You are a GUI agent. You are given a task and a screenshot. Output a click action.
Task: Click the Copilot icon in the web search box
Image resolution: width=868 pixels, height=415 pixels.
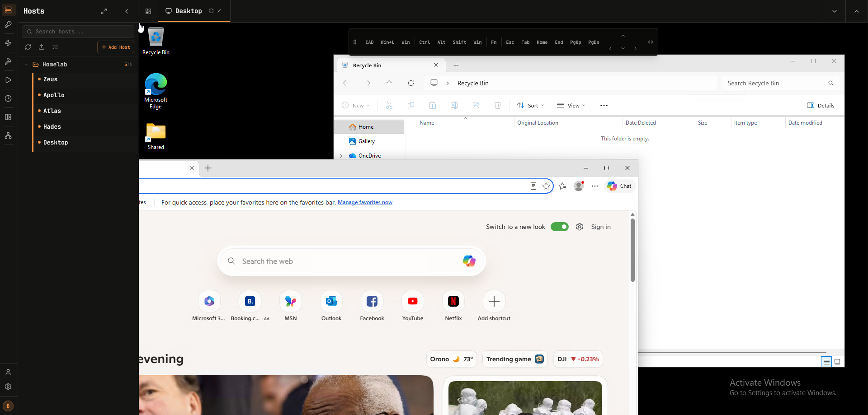click(469, 261)
